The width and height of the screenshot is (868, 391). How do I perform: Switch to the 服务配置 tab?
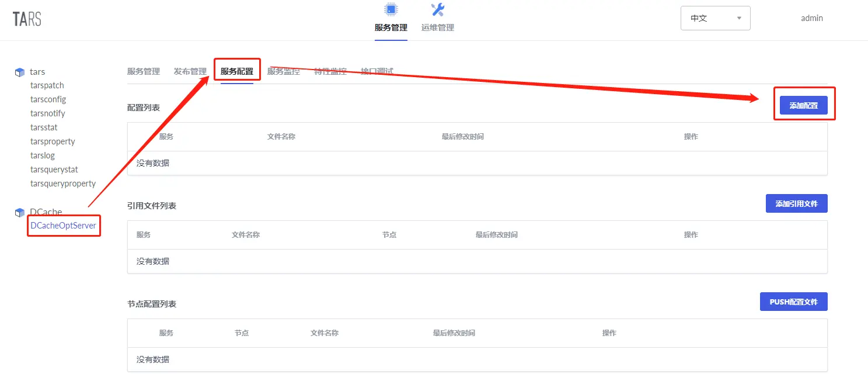pos(236,71)
